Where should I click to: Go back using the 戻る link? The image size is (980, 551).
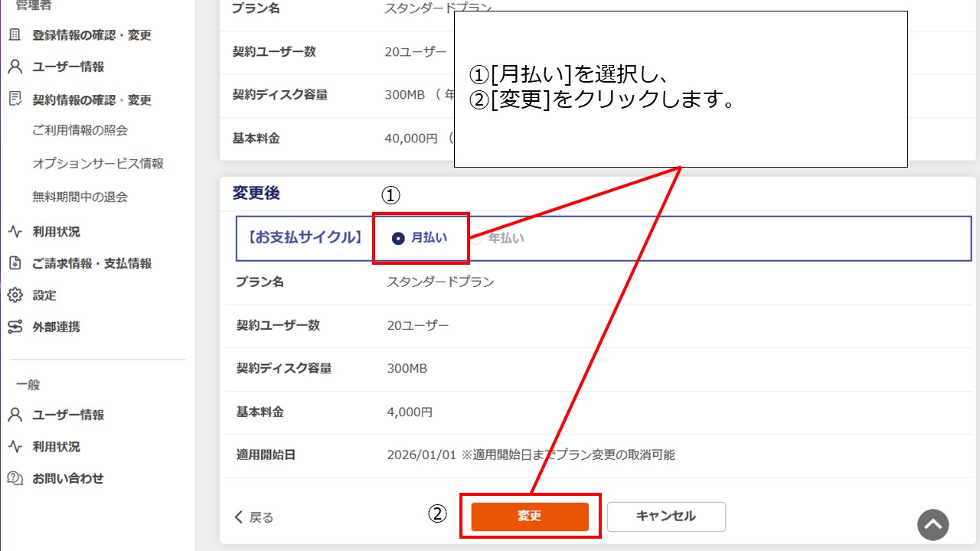point(253,517)
